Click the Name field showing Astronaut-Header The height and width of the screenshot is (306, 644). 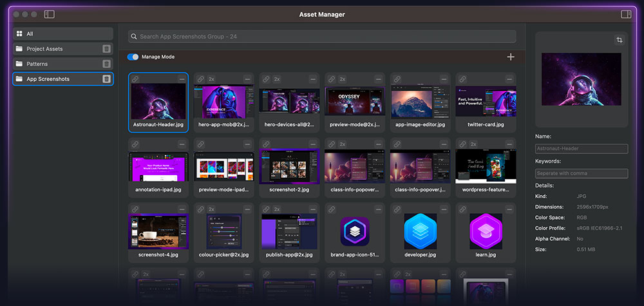coord(582,148)
